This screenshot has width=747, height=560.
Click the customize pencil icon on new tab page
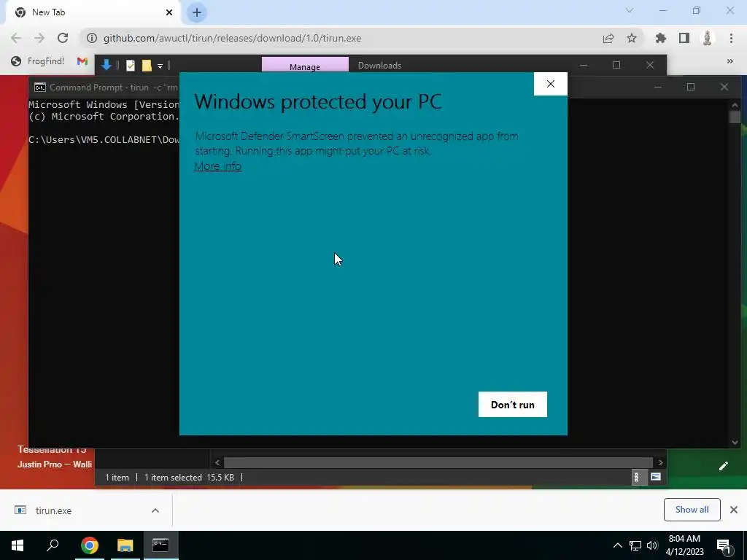tap(723, 466)
